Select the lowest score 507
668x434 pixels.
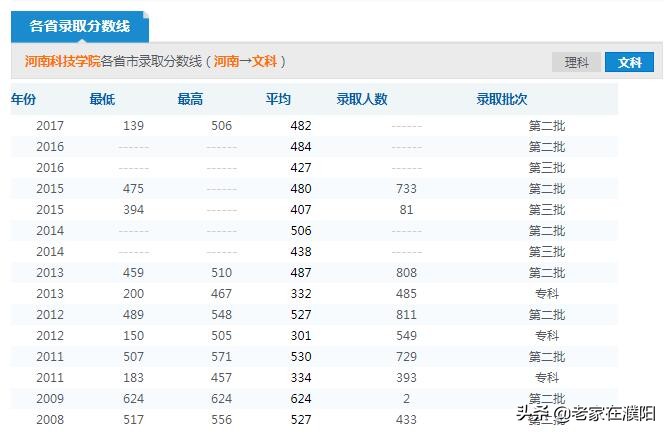pyautogui.click(x=133, y=356)
